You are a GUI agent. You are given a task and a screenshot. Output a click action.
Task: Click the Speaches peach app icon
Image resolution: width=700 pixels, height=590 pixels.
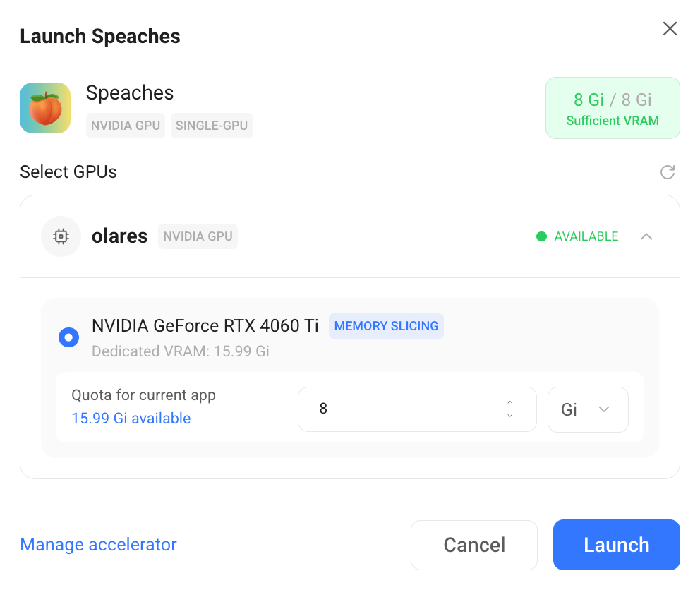[45, 108]
